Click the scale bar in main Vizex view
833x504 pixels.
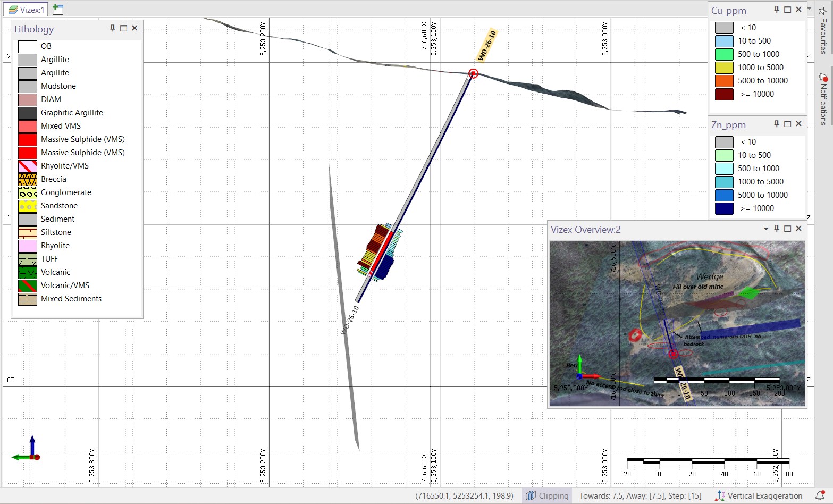(x=708, y=461)
